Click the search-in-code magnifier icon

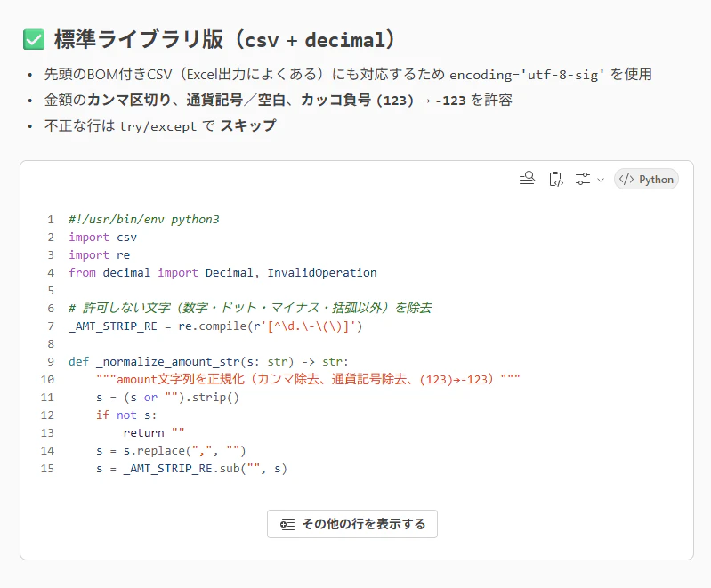[527, 179]
